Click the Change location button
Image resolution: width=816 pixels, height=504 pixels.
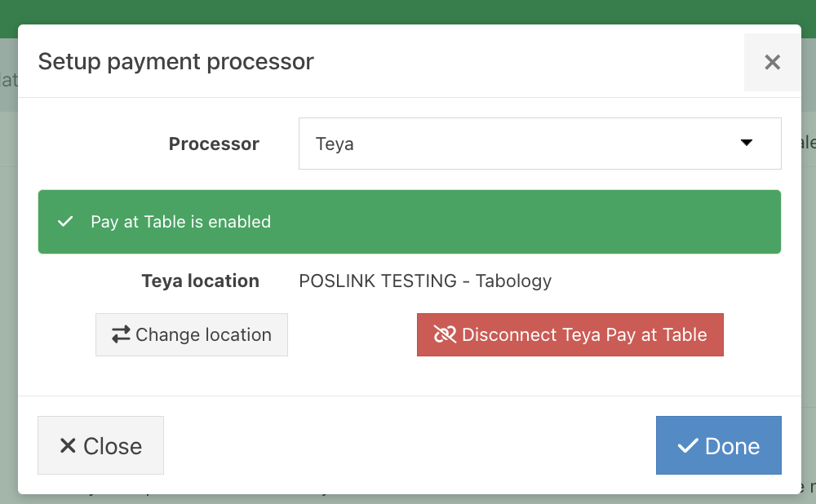[192, 334]
